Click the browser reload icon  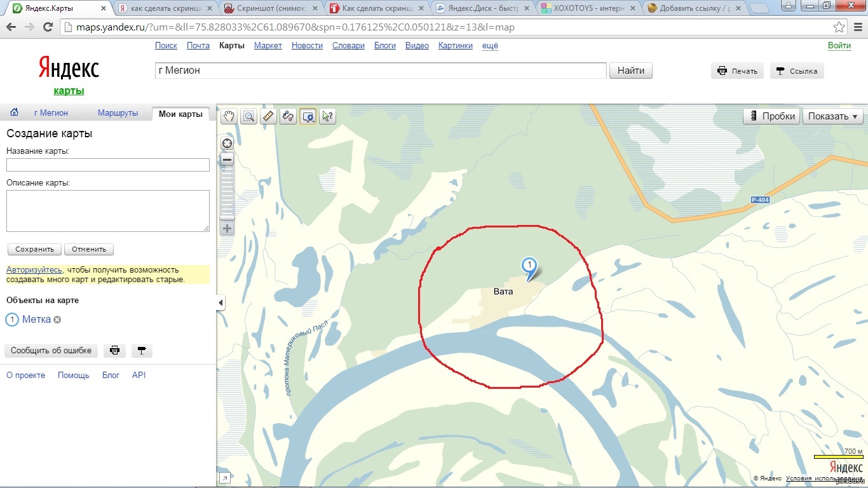pos(48,27)
